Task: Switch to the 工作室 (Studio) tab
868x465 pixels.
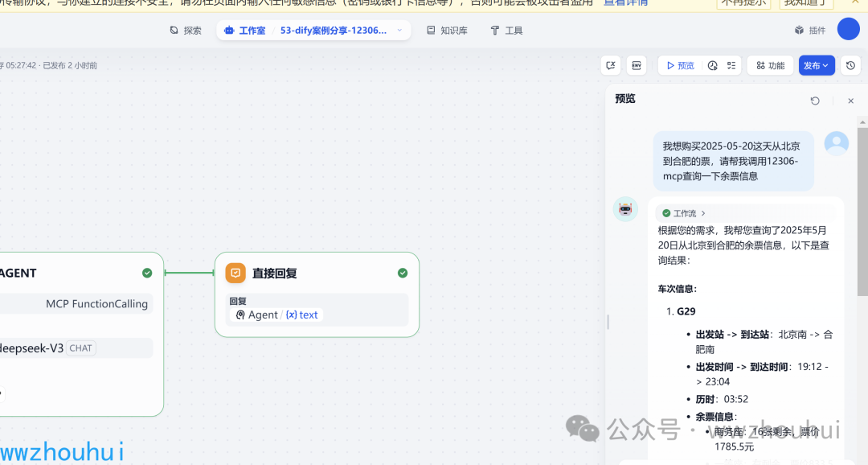Action: click(x=244, y=31)
